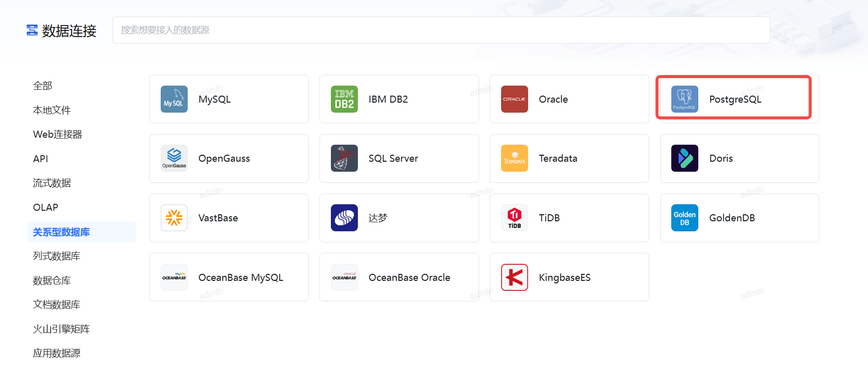Viewport: 868px width, 386px height.
Task: Open the 数据仓库 category
Action: coord(52,280)
